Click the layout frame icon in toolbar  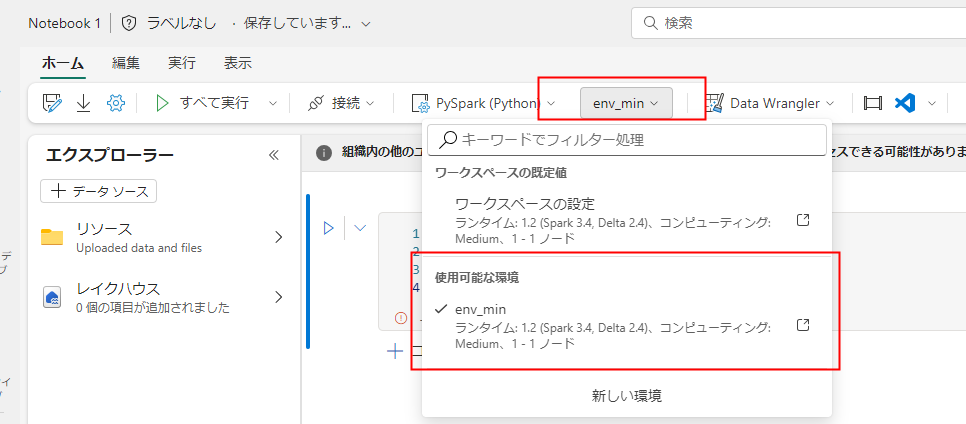point(872,104)
